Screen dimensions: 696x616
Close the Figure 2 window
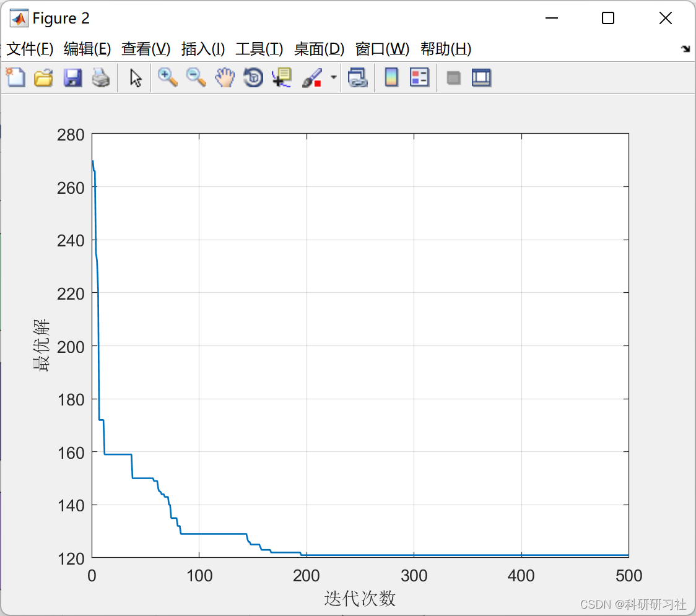(x=666, y=18)
